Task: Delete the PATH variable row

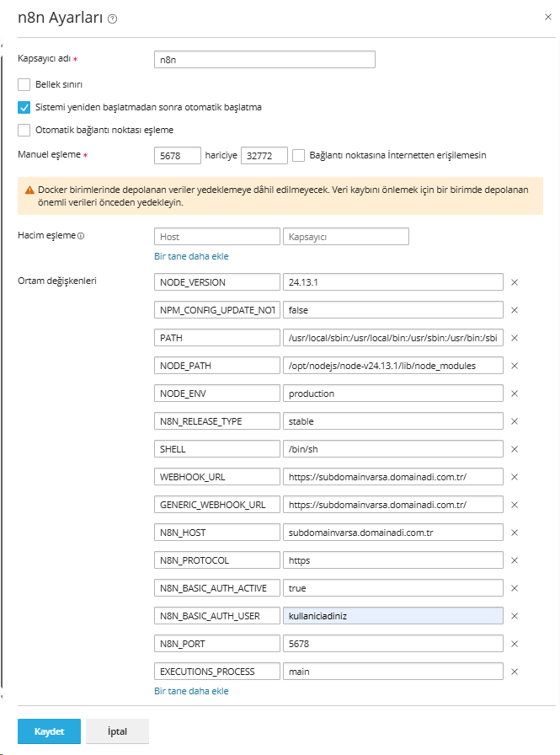Action: coord(515,338)
